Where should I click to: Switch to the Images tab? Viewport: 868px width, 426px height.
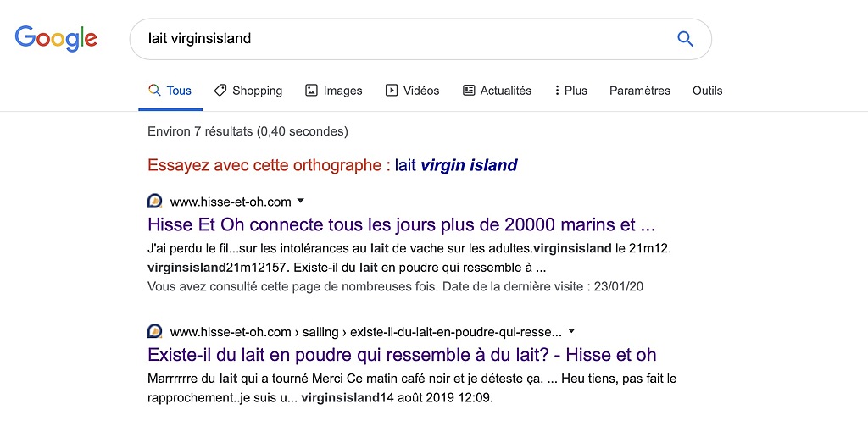point(334,90)
